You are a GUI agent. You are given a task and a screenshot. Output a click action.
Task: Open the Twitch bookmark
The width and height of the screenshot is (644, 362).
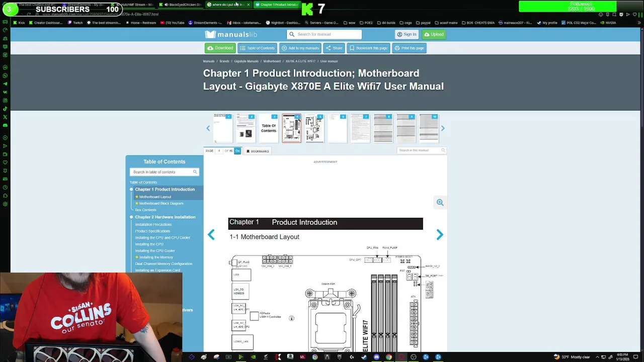point(75,23)
